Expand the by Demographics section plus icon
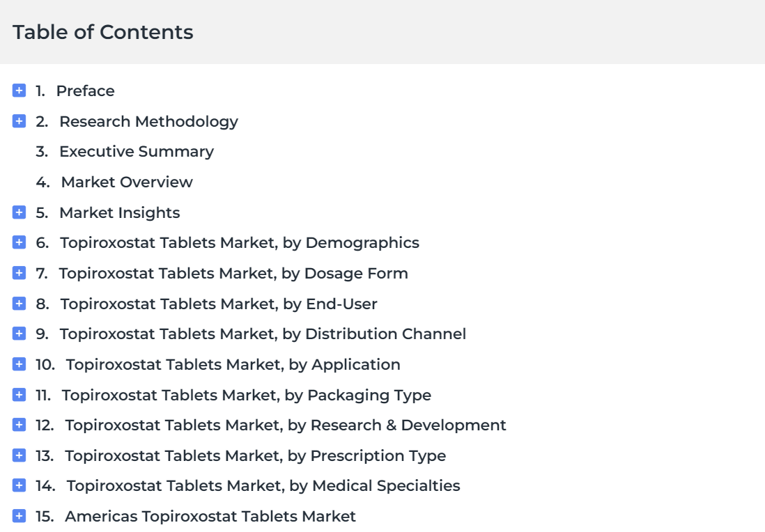765x532 pixels. coord(19,242)
